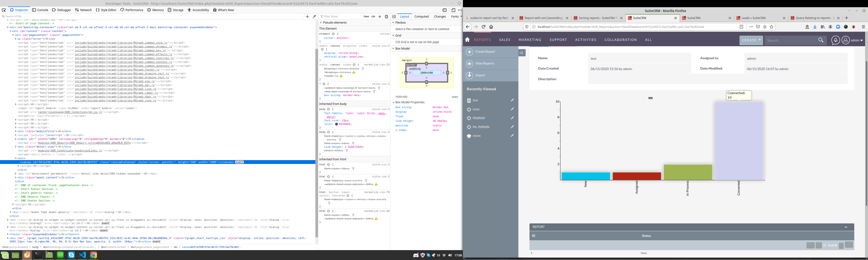Open Responsive Design Mode icon in the DevTools toolbar
This screenshot has height=260, width=868.
(x=453, y=10)
